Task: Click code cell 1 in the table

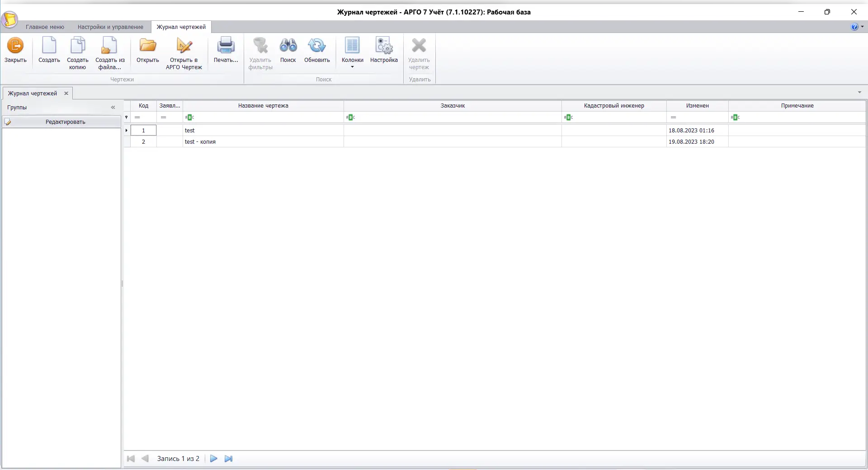Action: tap(144, 131)
